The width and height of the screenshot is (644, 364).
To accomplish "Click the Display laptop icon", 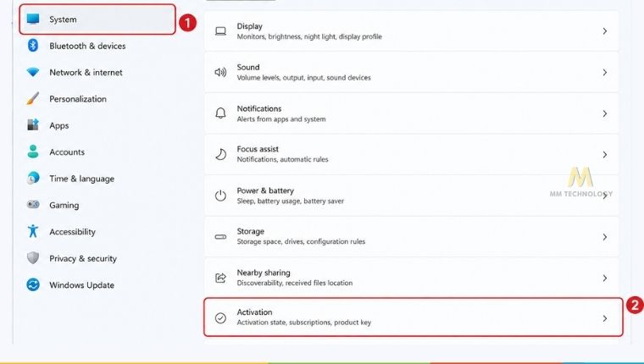I will (220, 31).
